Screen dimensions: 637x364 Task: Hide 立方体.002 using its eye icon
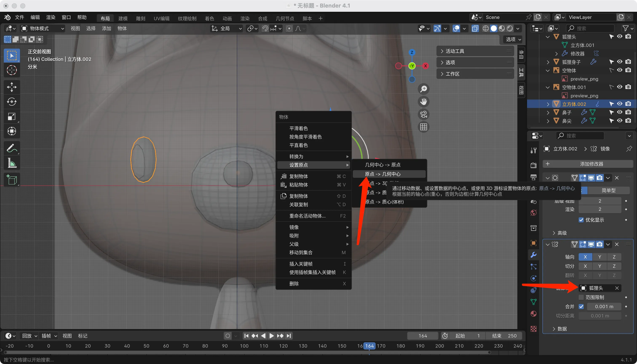(620, 104)
